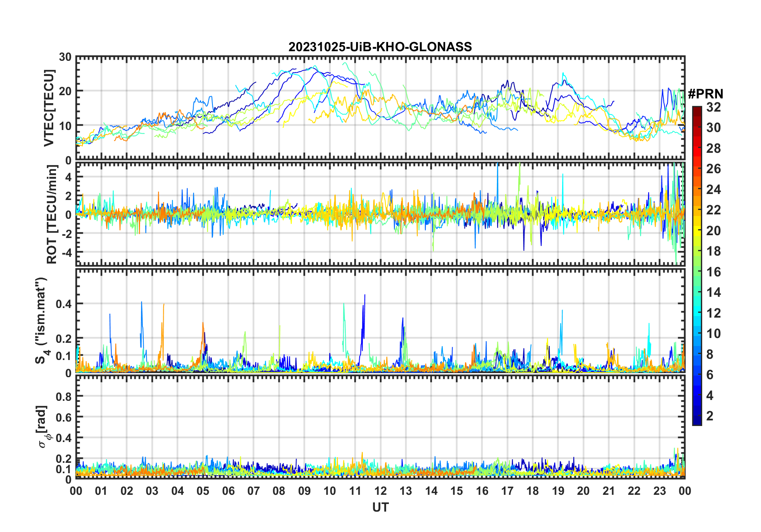The image size is (761, 532).
Task: Click the colorbar tick label 32
Action: pos(713,107)
